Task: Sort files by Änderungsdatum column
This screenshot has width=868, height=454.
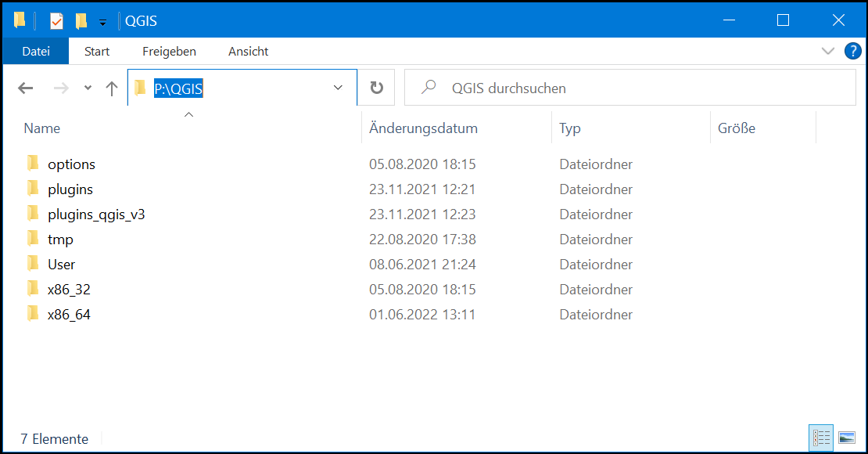Action: (423, 128)
